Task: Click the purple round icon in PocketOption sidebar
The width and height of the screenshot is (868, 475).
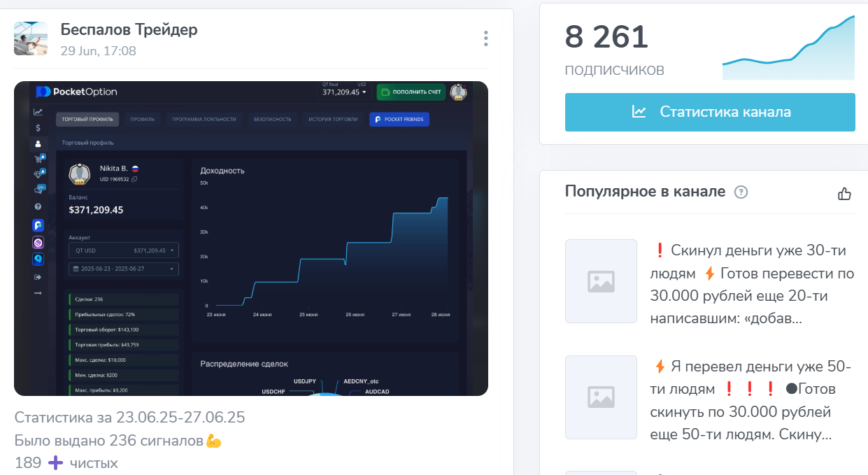Action: pyautogui.click(x=38, y=242)
